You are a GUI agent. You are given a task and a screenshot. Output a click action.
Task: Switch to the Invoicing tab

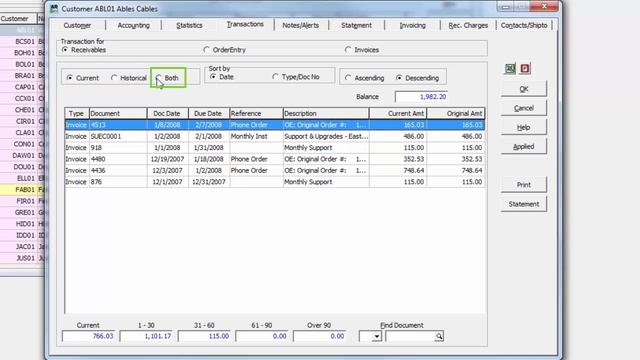coord(412,25)
